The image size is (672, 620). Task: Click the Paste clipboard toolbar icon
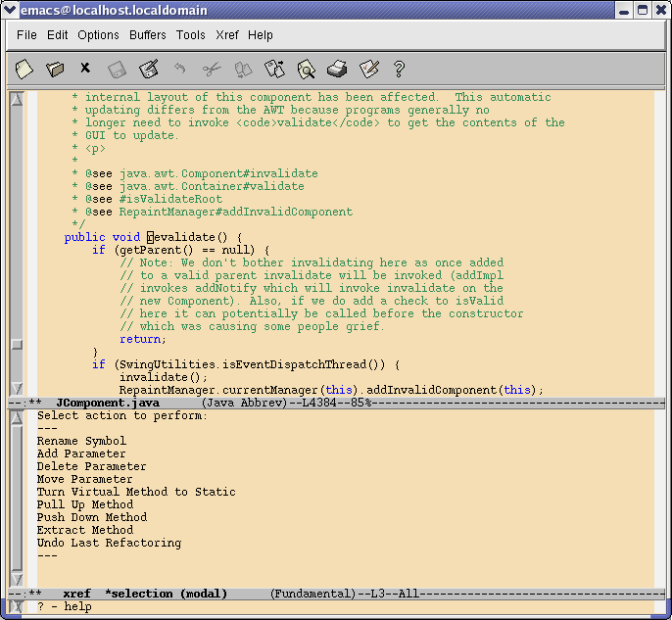[274, 69]
